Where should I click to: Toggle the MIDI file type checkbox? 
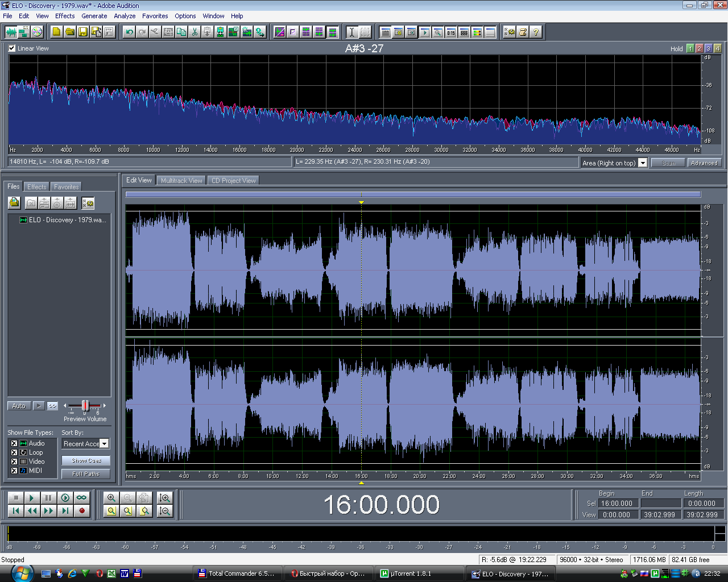point(14,471)
